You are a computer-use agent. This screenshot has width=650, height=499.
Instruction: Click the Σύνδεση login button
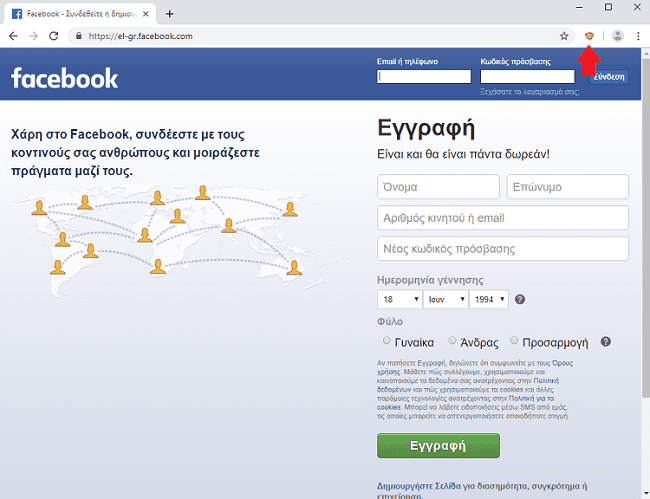pyautogui.click(x=609, y=77)
